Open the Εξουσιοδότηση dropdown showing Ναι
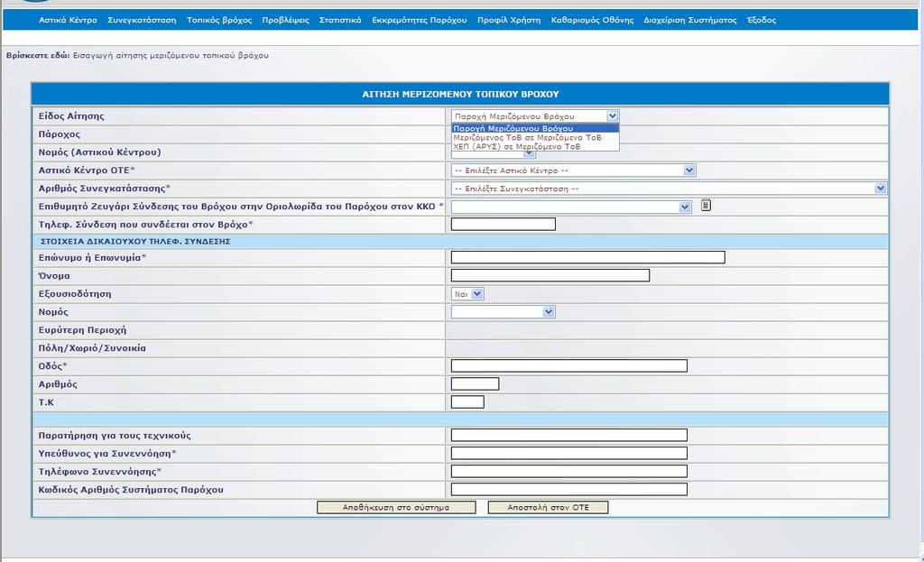Image resolution: width=924 pixels, height=562 pixels. pos(467,294)
